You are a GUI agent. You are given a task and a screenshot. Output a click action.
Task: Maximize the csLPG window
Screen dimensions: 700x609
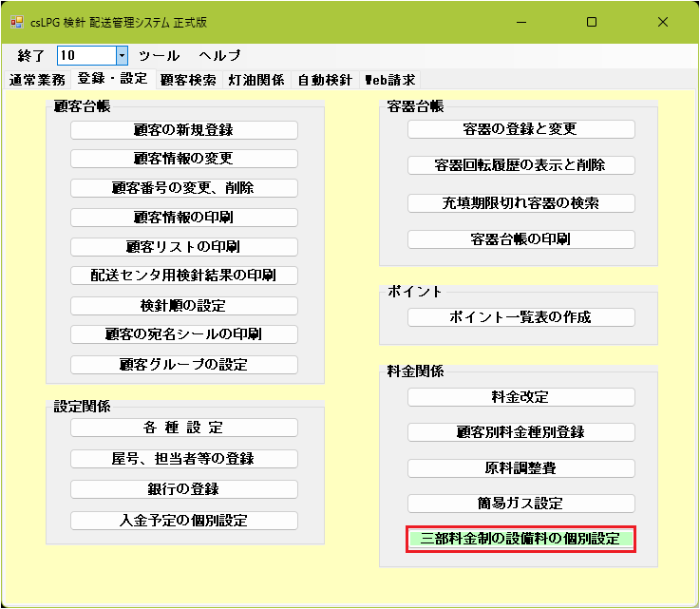(592, 22)
